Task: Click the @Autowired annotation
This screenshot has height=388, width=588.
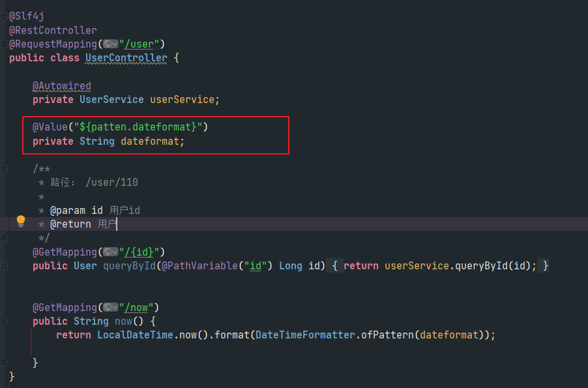Action: click(61, 86)
